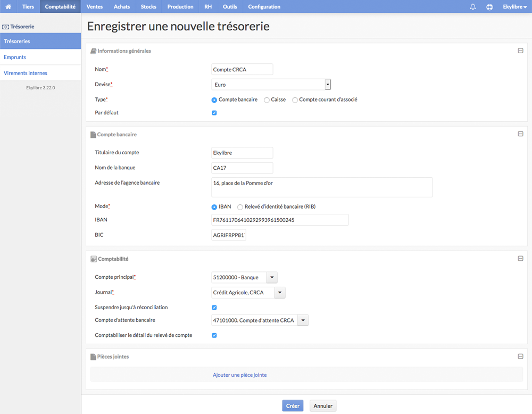Toggle the Par défaut checkbox
This screenshot has width=532, height=414.
[x=214, y=113]
